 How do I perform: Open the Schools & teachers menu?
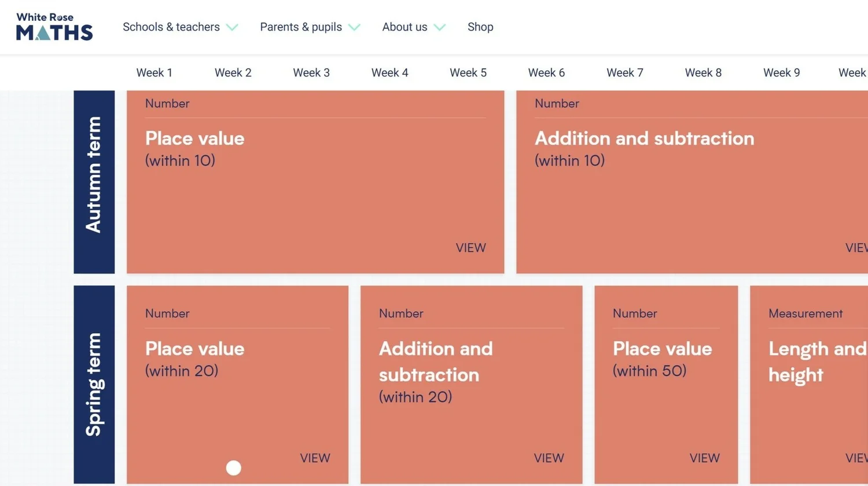point(171,27)
